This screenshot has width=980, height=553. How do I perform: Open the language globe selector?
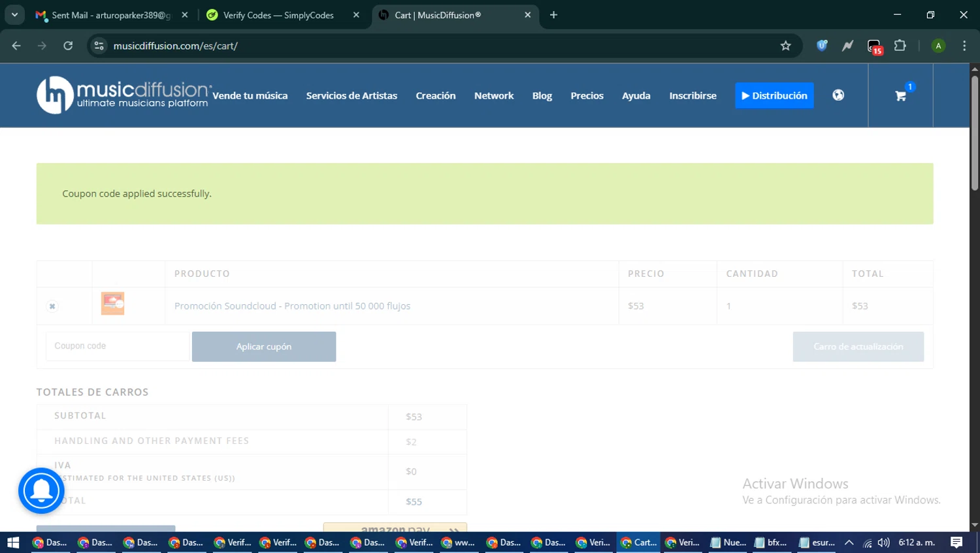(x=838, y=95)
